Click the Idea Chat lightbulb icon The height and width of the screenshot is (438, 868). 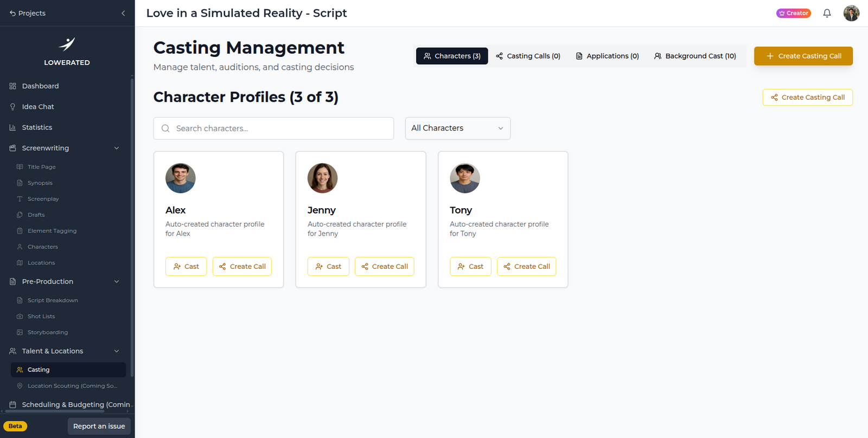click(12, 107)
